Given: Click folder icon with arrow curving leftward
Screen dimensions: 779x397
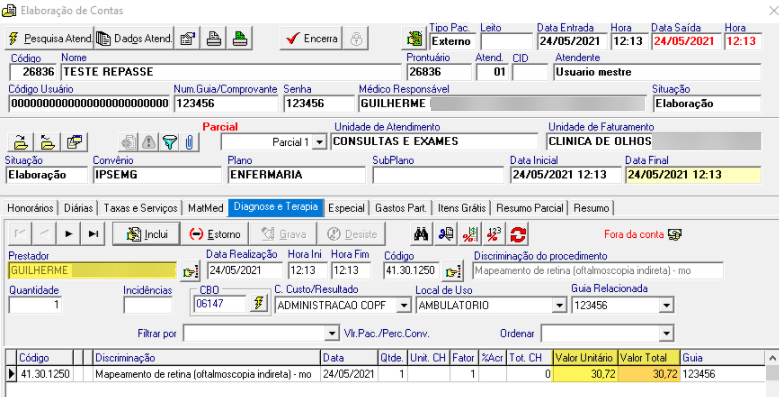Looking at the screenshot, I should click(x=47, y=143).
